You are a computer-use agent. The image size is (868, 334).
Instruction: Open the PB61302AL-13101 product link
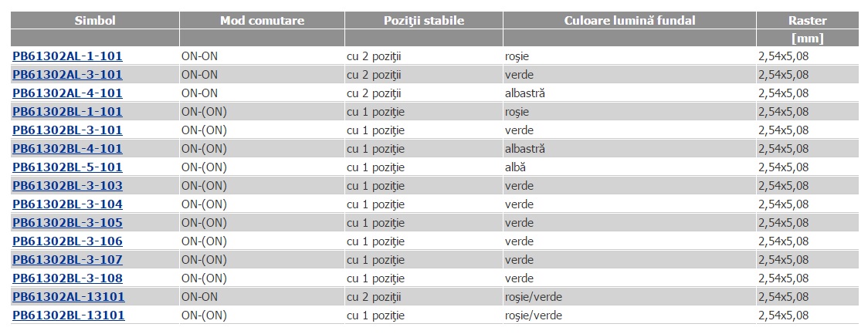69,297
